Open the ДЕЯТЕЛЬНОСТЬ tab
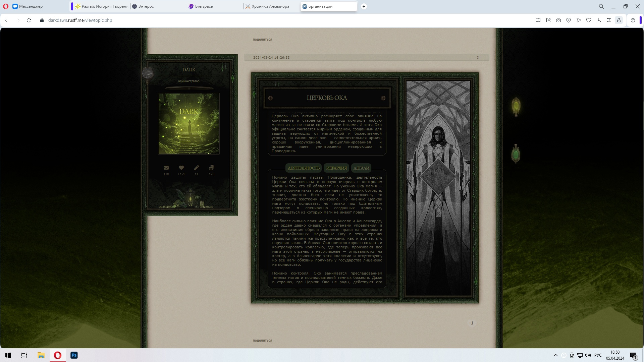This screenshot has width=644, height=362. (304, 168)
